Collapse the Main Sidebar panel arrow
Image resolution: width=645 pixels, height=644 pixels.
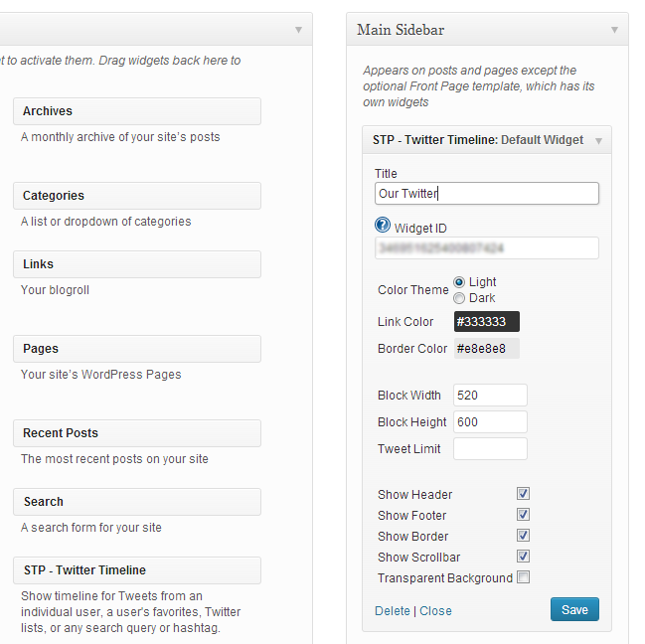point(614,30)
